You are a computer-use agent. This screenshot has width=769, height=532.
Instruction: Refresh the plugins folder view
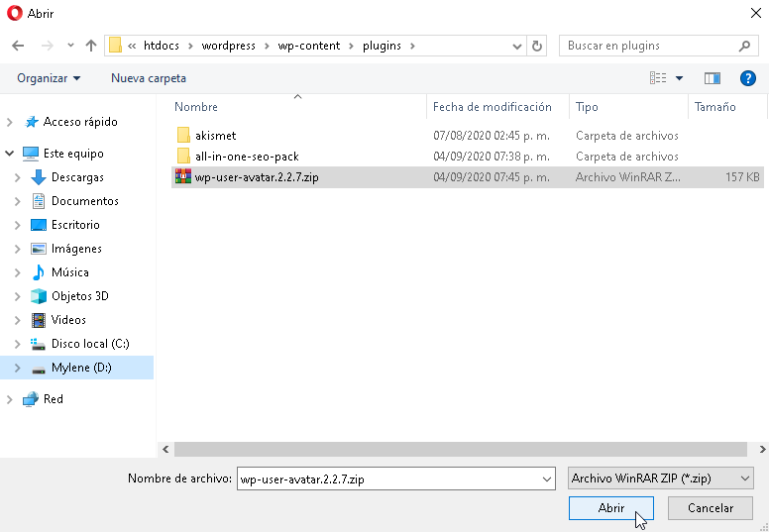coord(537,46)
